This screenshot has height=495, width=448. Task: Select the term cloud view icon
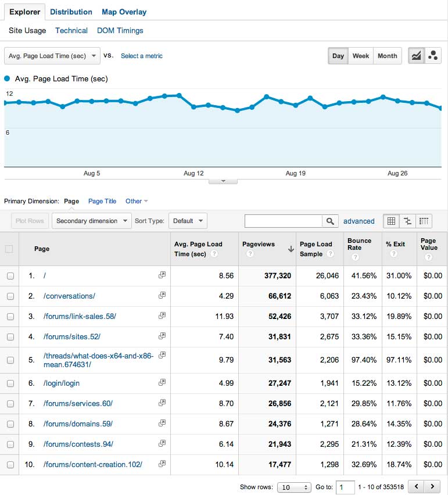[424, 221]
